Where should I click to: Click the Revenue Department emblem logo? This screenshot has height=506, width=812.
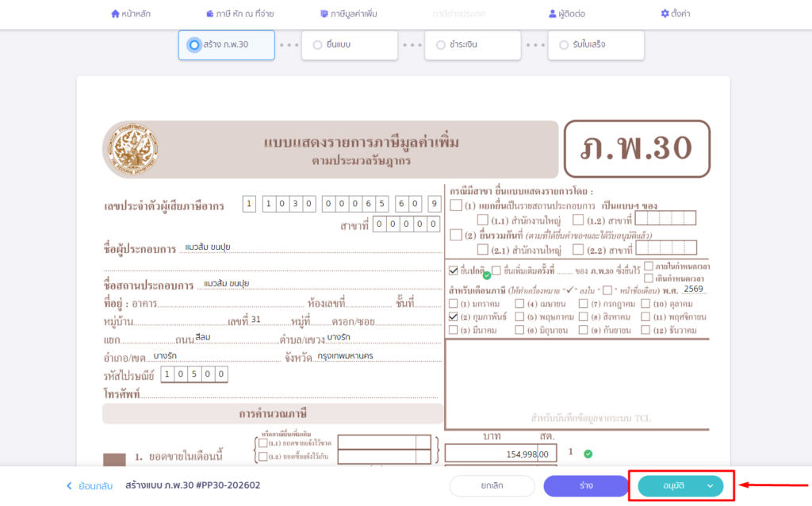[x=131, y=150]
